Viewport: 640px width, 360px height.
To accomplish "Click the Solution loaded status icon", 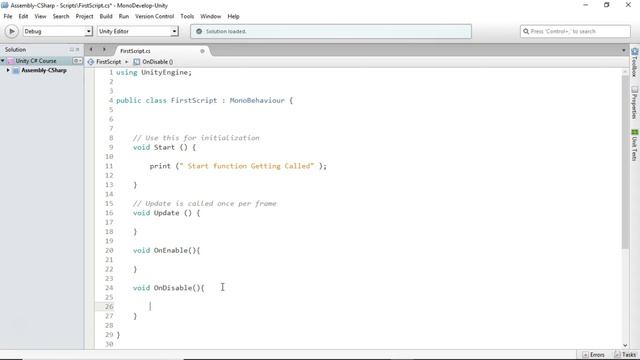I will [199, 31].
